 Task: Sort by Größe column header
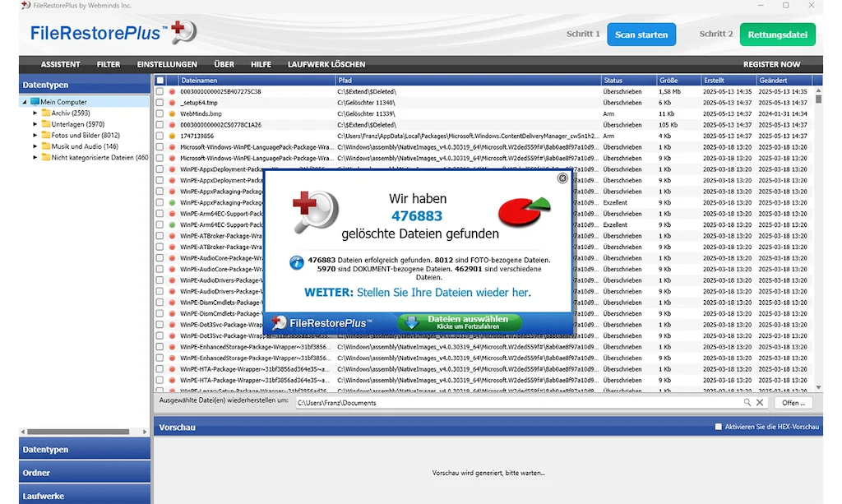[678, 81]
